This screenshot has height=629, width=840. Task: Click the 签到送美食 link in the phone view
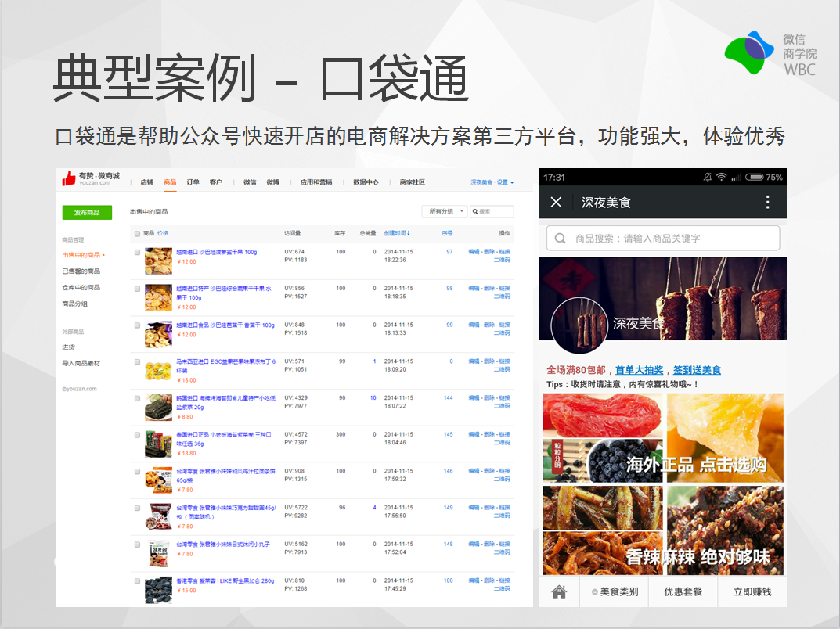(697, 370)
